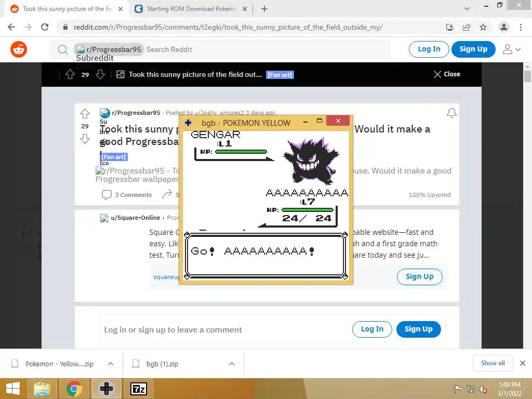This screenshot has height=399, width=532.
Task: Click the bgb window title bar icon
Action: pyautogui.click(x=188, y=123)
